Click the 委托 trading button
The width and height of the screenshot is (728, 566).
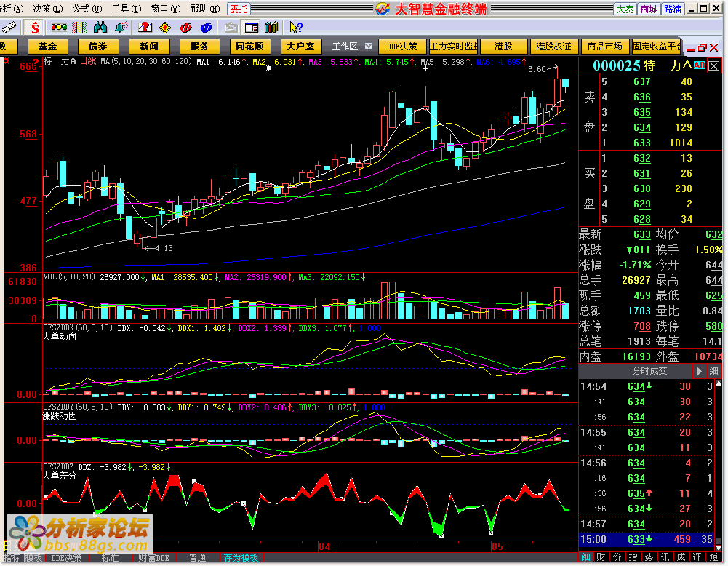(239, 9)
